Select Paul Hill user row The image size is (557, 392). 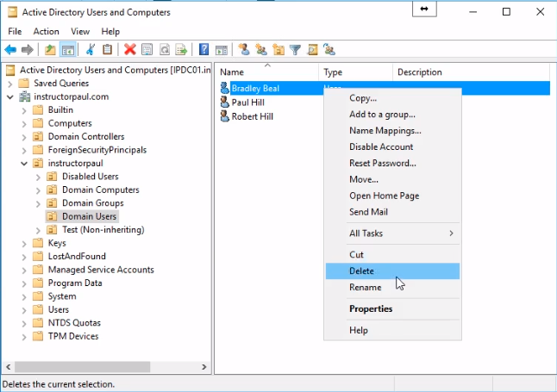(248, 103)
